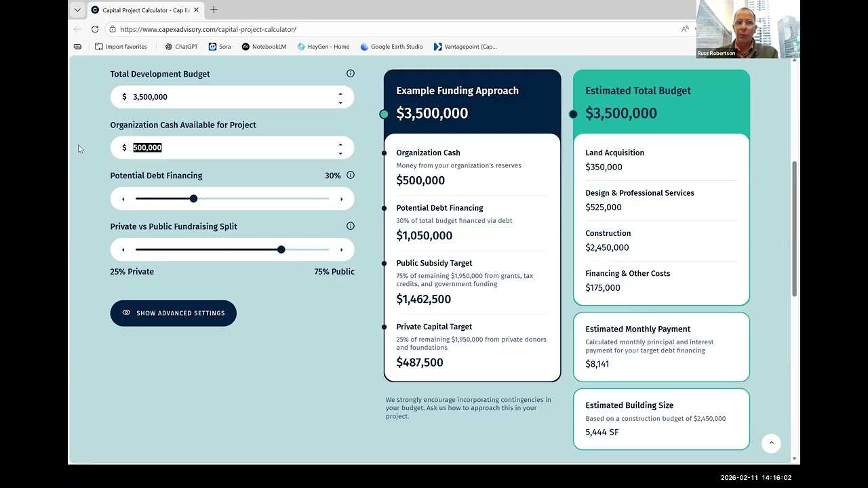The image size is (868, 488).
Task: Click the Estimated Monthly Payment $8,141 value
Action: (x=597, y=364)
